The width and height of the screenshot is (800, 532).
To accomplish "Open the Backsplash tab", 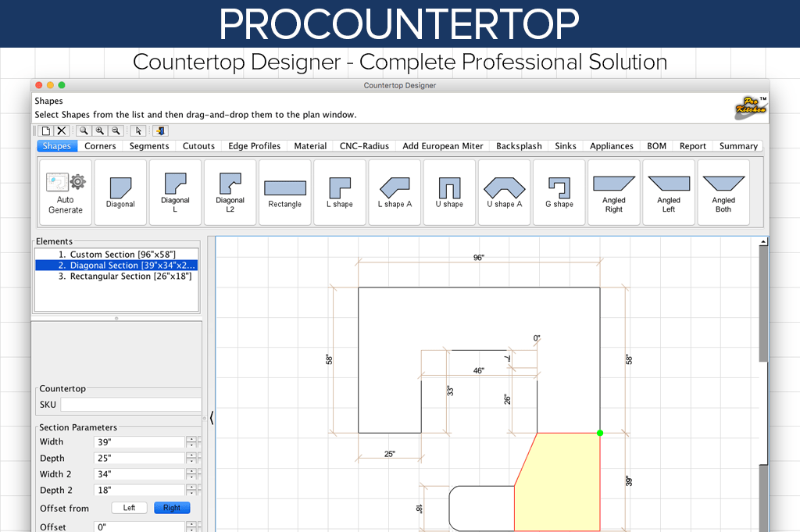I will coord(519,145).
